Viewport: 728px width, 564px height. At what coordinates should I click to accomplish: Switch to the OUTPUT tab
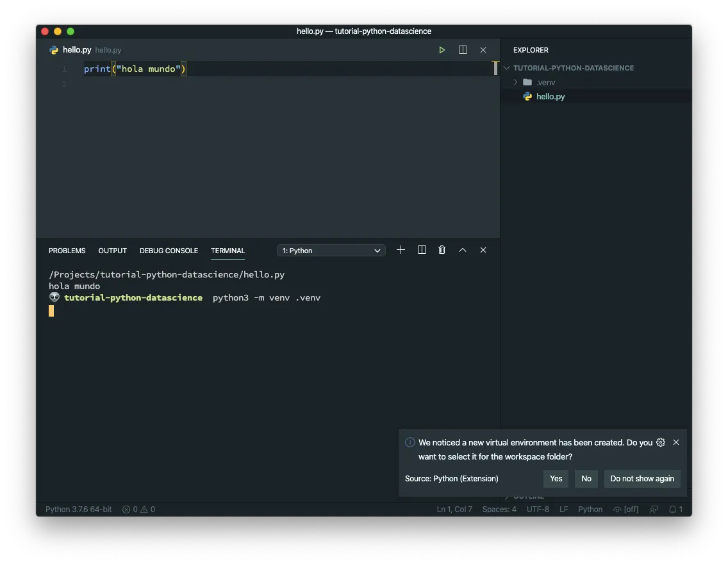(x=112, y=251)
